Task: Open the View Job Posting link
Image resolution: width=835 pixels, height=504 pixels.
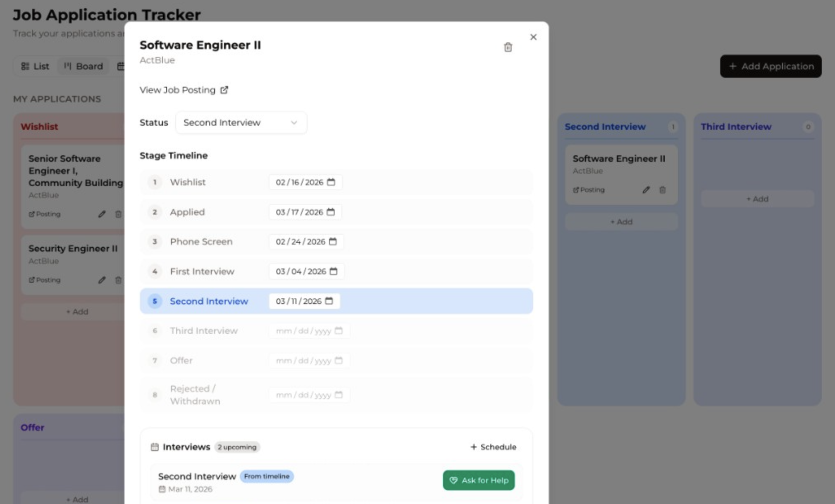Action: coord(184,90)
